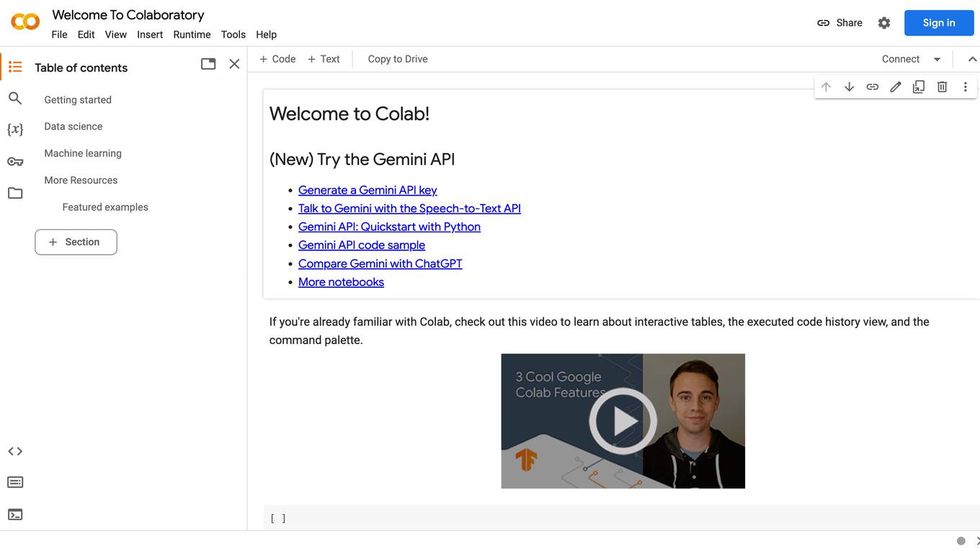Go to More Resources section
980x551 pixels.
[81, 180]
